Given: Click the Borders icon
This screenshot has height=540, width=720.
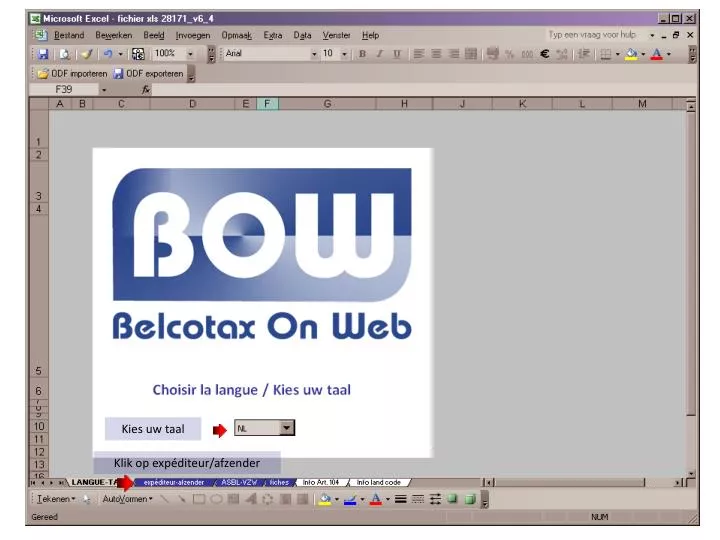Looking at the screenshot, I should tap(606, 54).
